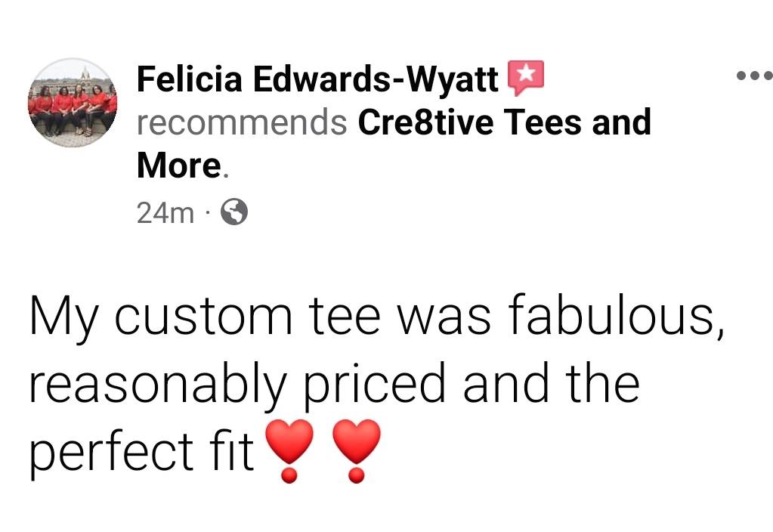Viewport: 773px width, 532px height.
Task: Click the dot separator beside the timestamp
Action: pos(208,215)
